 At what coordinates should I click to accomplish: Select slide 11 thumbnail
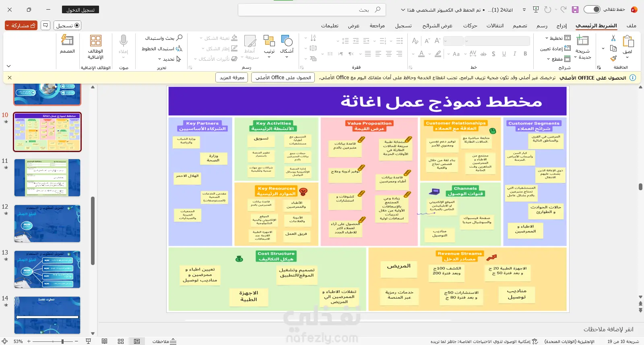pos(47,177)
